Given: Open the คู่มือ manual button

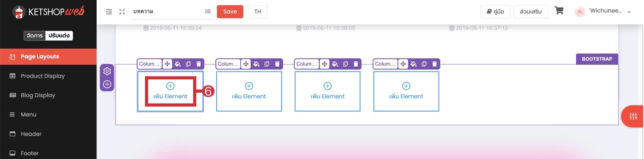Looking at the screenshot, I should tap(495, 11).
